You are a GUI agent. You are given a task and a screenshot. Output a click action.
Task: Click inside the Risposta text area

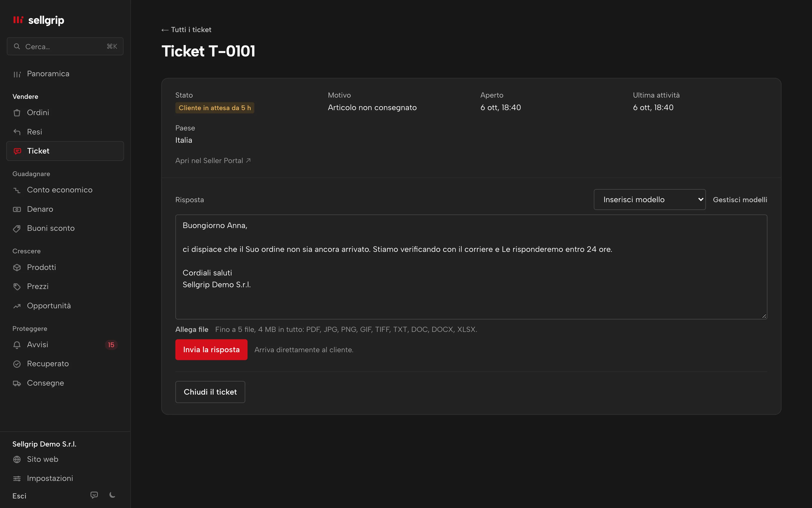click(471, 267)
